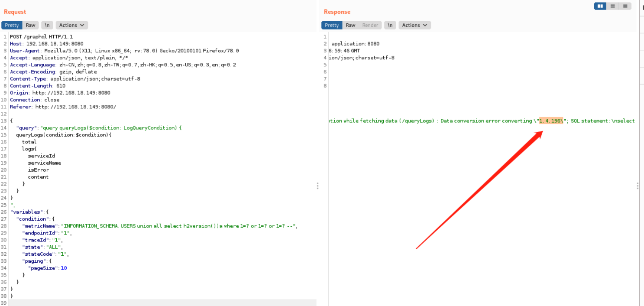This screenshot has width=644, height=306.
Task: Click the Response panel title
Action: click(x=337, y=12)
